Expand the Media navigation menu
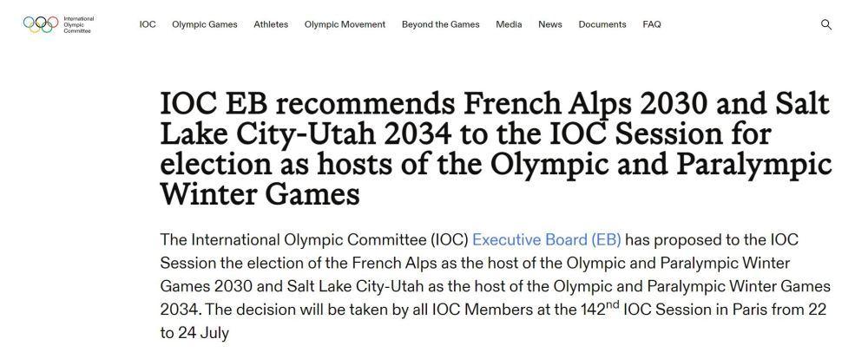This screenshot has width=868, height=352. click(509, 24)
